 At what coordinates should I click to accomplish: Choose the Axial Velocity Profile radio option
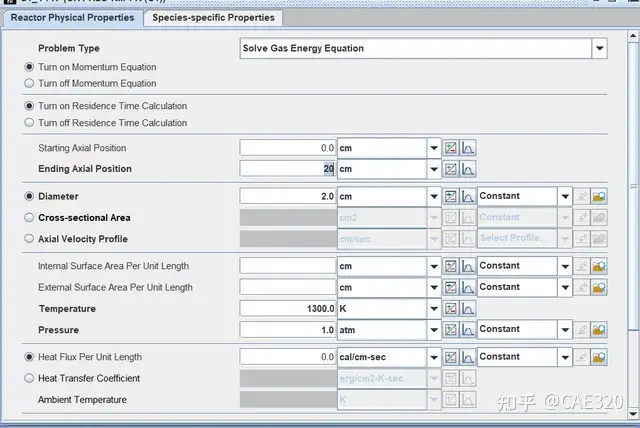pos(29,239)
